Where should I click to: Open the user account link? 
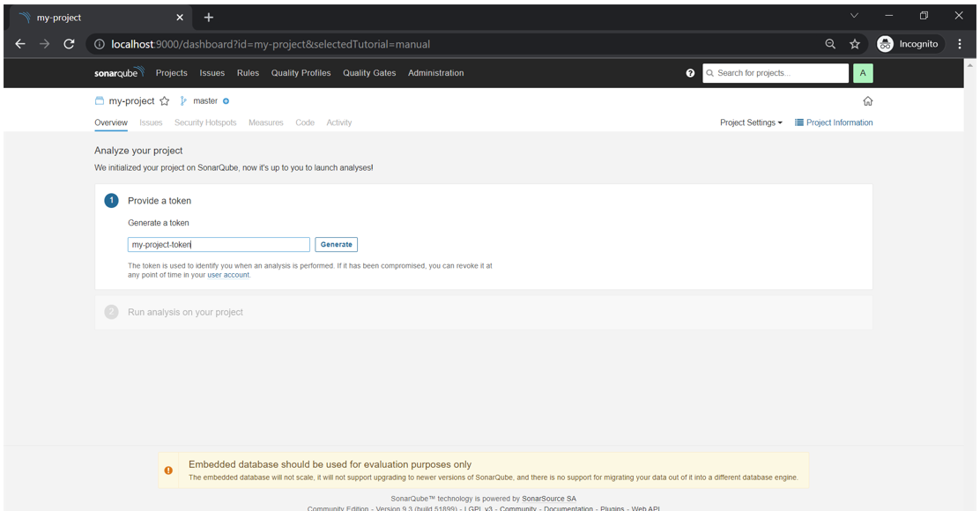pos(228,275)
